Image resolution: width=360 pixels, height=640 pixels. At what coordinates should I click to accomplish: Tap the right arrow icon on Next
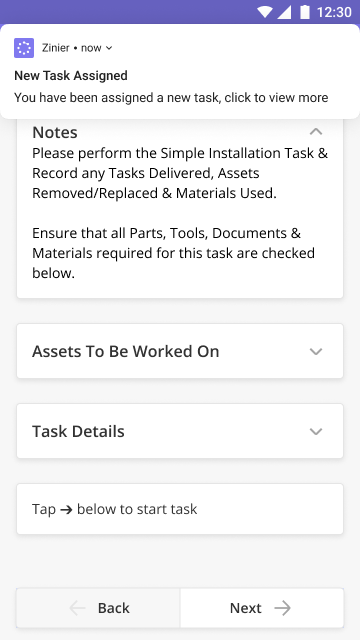coord(282,608)
